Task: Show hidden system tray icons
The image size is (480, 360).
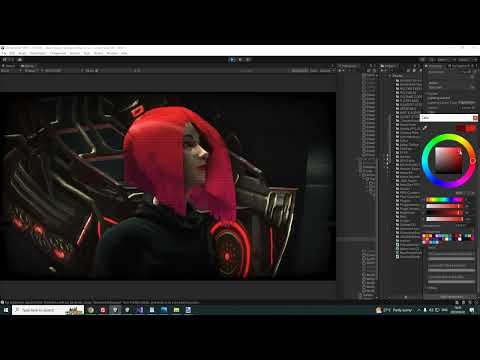Action: (419, 310)
